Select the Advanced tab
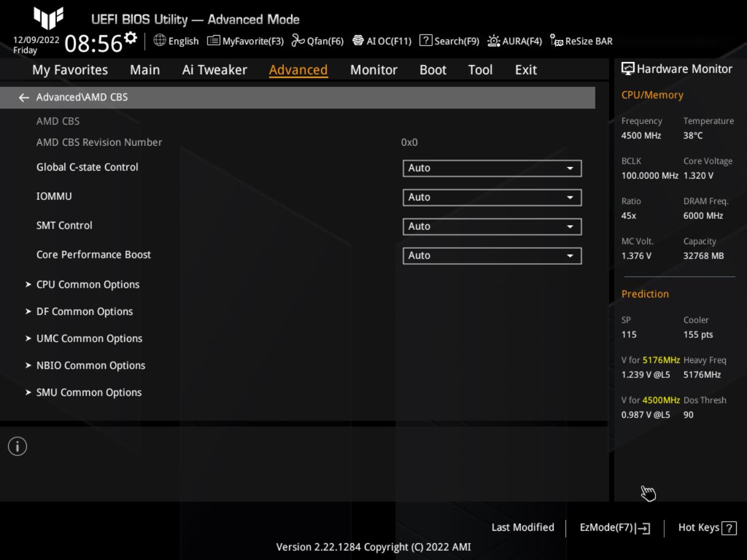Image resolution: width=747 pixels, height=560 pixels. [298, 70]
